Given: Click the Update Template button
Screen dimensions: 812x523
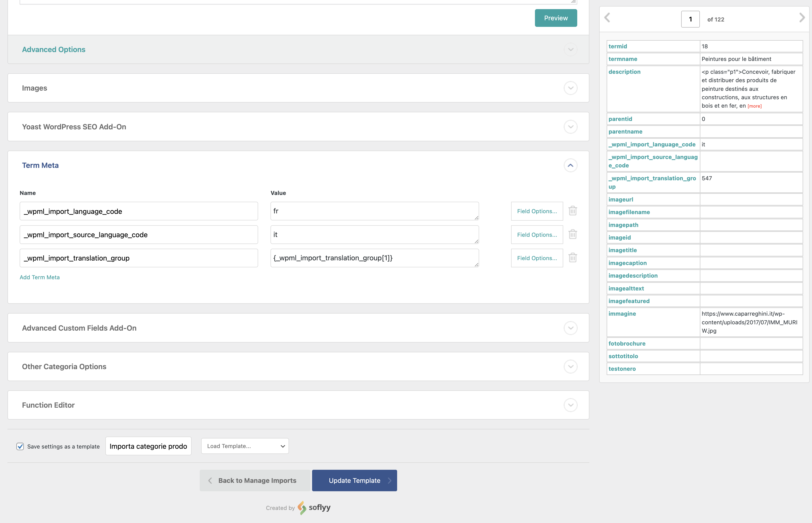Looking at the screenshot, I should pyautogui.click(x=354, y=481).
